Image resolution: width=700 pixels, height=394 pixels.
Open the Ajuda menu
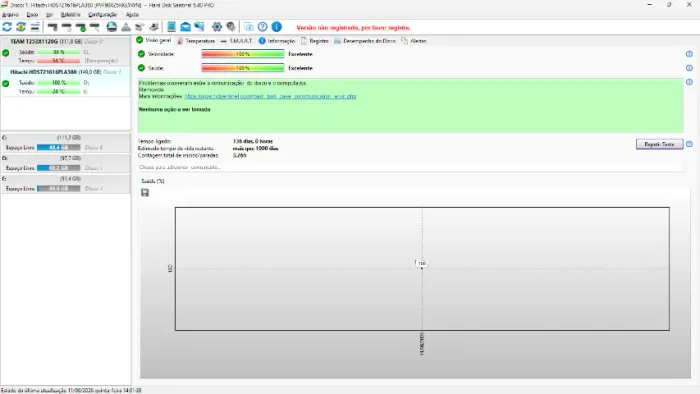pos(132,15)
